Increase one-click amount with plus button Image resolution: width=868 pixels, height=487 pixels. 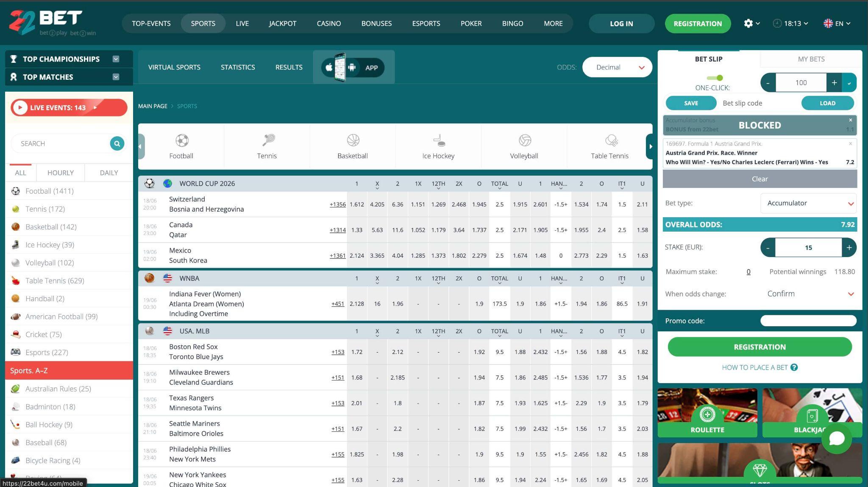[834, 83]
